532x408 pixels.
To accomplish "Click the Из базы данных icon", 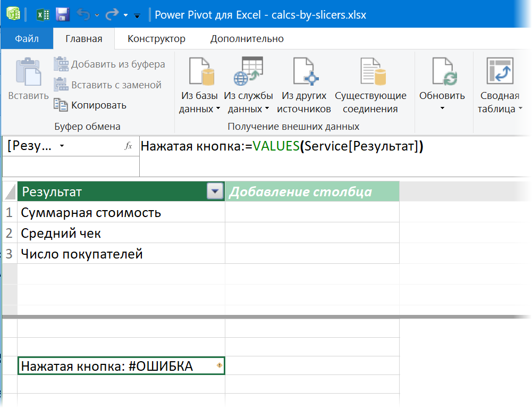I will (201, 72).
